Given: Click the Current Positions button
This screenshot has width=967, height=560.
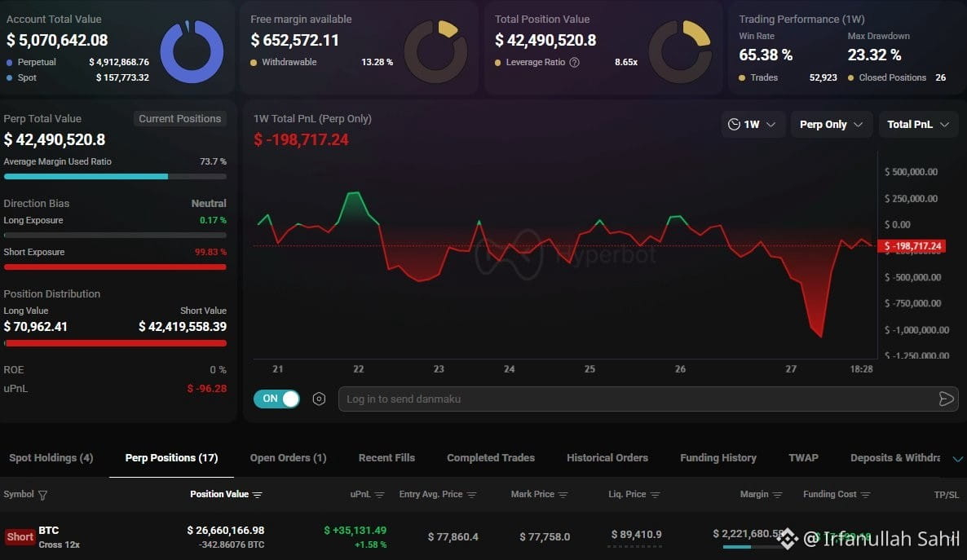Looking at the screenshot, I should tap(179, 118).
